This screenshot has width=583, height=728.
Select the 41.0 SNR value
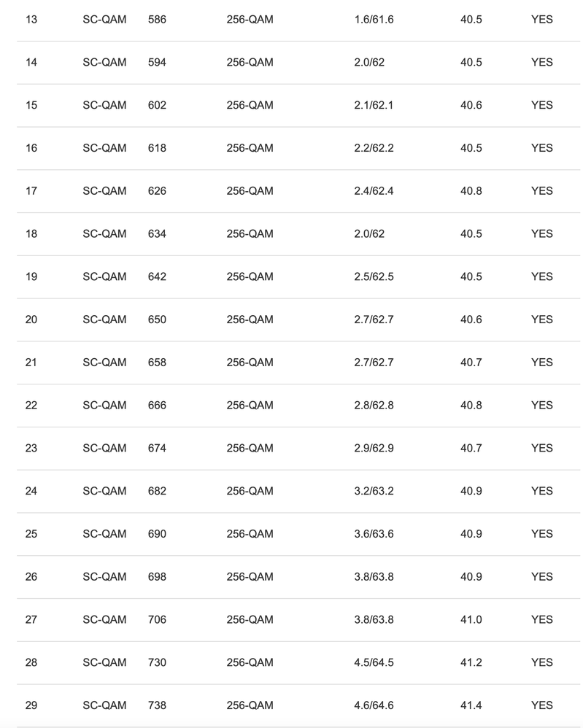[x=471, y=619]
